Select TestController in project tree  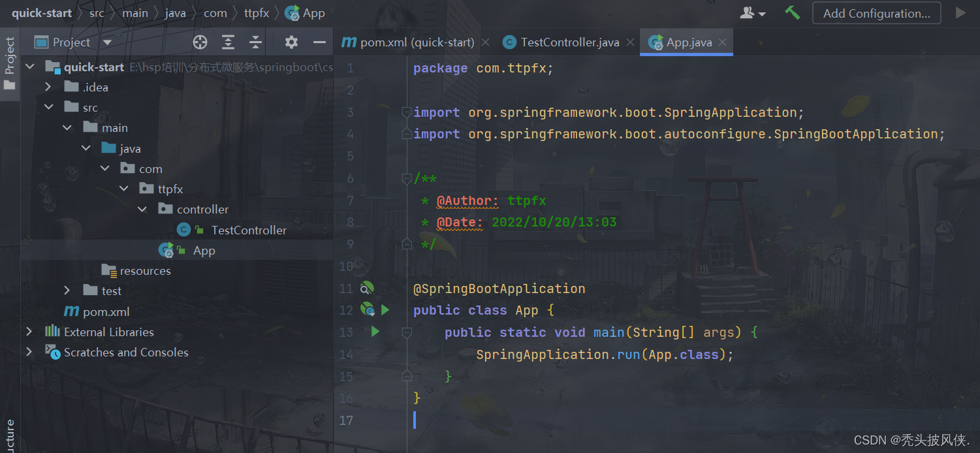(249, 230)
